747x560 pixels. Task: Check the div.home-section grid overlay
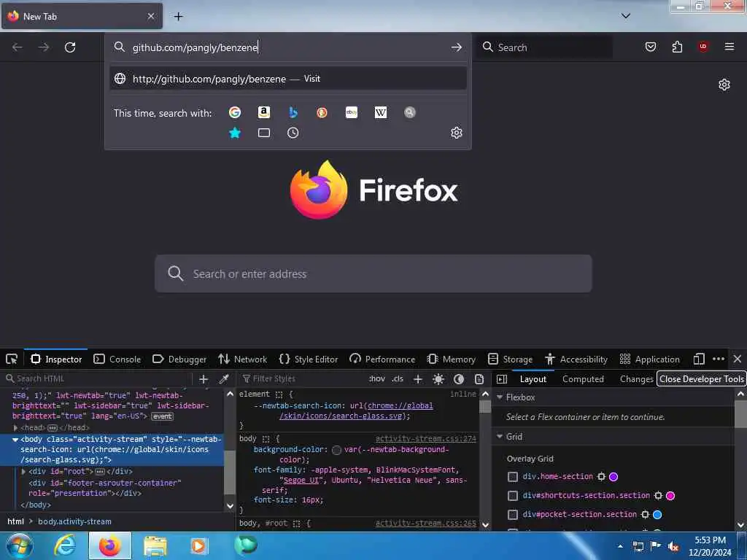[513, 477]
